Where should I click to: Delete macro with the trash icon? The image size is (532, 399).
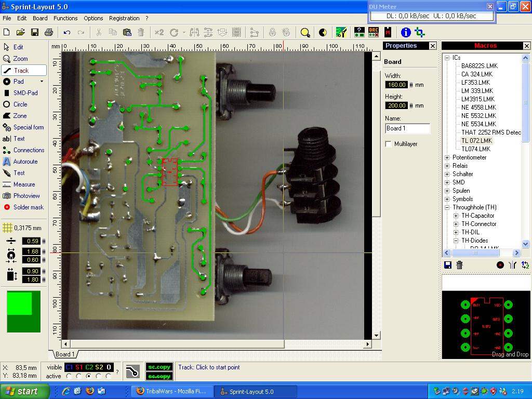459,265
